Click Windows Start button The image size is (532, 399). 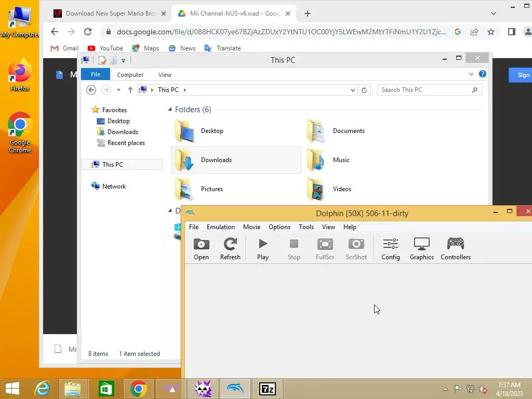12,389
